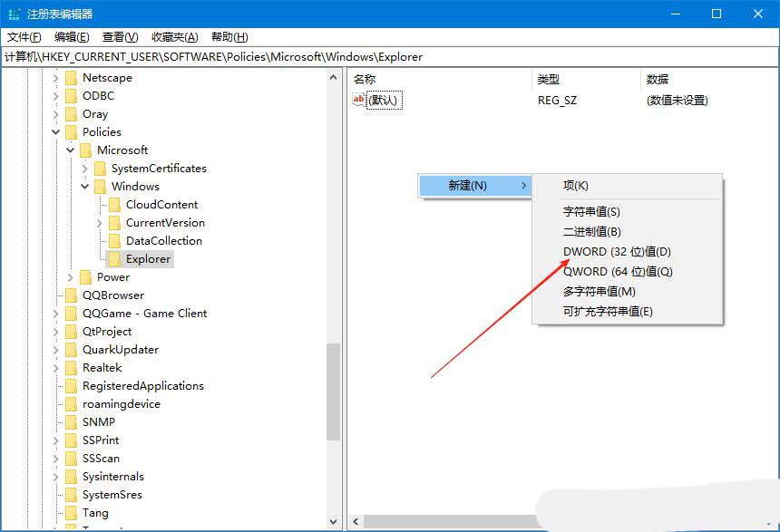Expand the ODBC tree node
Screen dimensions: 780x532
pos(55,95)
